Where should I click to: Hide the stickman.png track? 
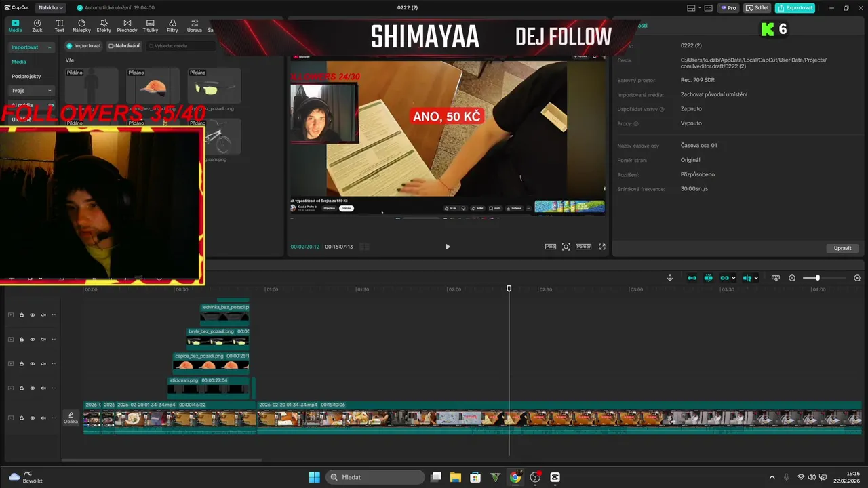32,388
